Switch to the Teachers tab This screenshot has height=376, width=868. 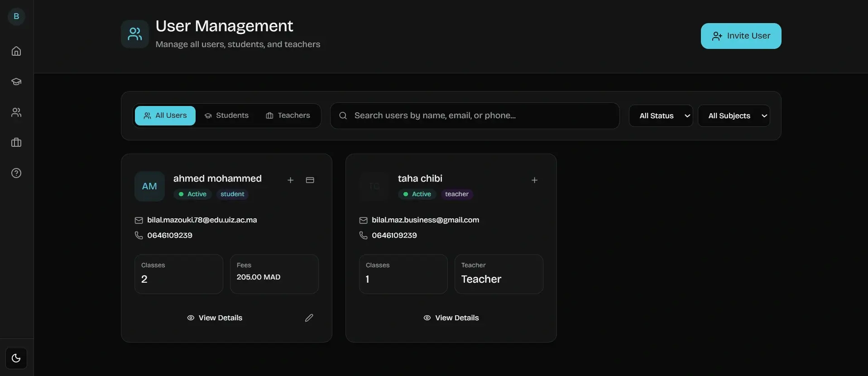(x=288, y=116)
